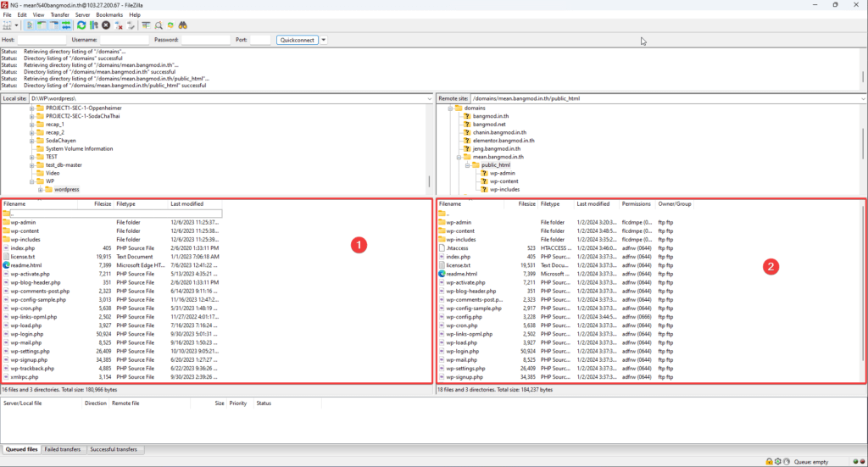
Task: Sort local files by Last modified column
Action: coord(186,204)
